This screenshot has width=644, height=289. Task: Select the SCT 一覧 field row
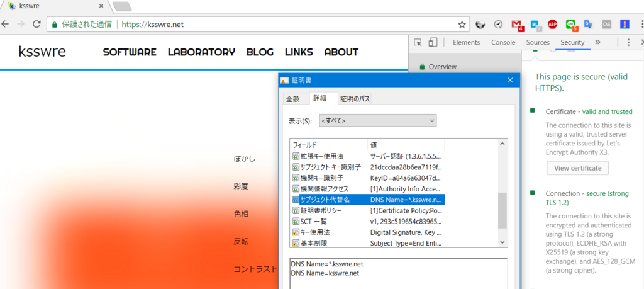pyautogui.click(x=368, y=222)
